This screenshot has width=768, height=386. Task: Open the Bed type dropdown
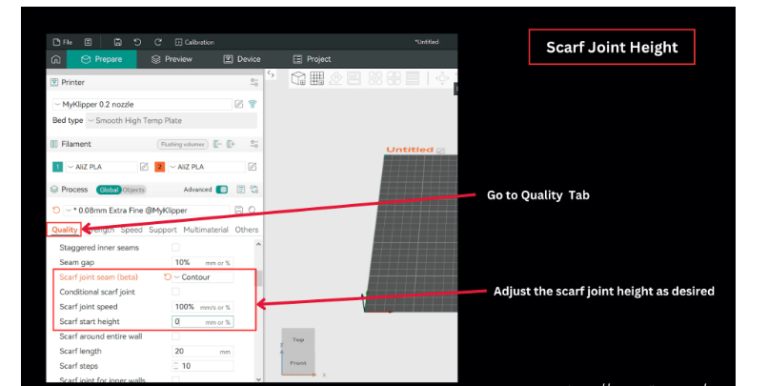click(x=171, y=121)
